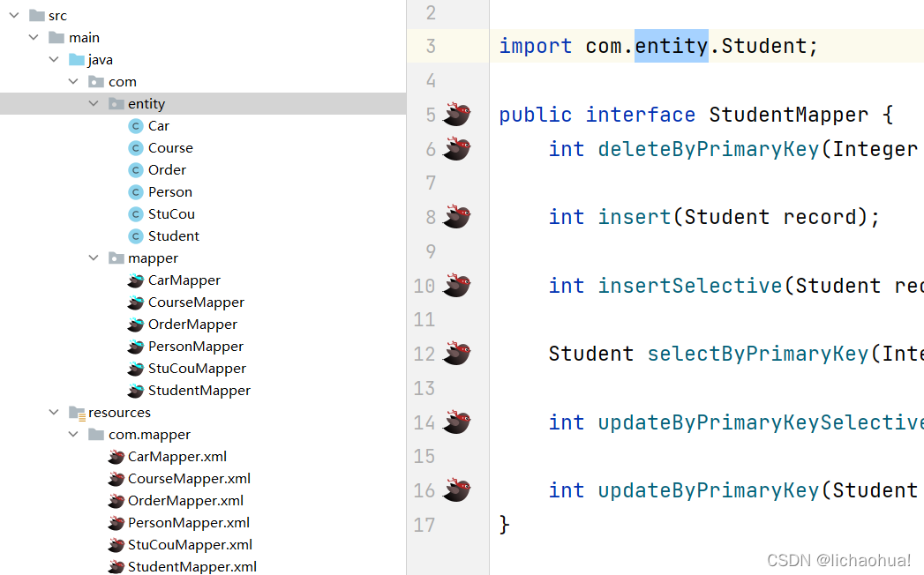Screen dimensions: 924x575
Task: Click the Order class icon
Action: 136,169
